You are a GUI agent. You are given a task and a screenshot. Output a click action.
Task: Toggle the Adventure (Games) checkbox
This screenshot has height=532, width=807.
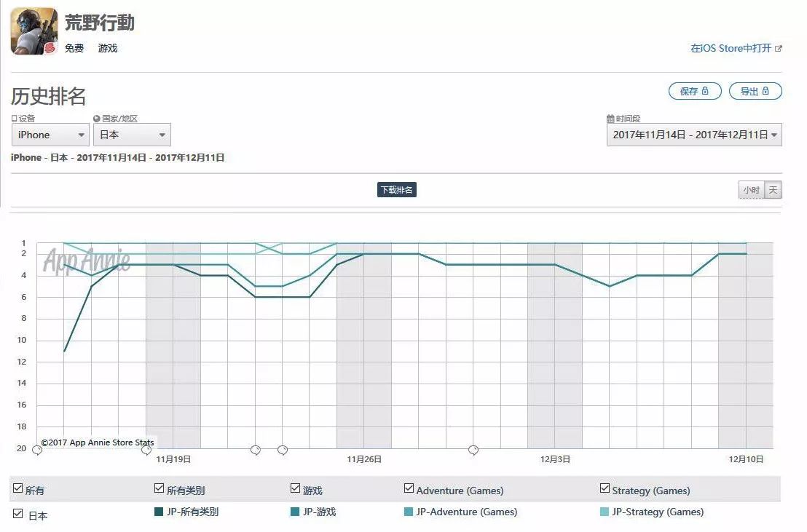(x=409, y=488)
